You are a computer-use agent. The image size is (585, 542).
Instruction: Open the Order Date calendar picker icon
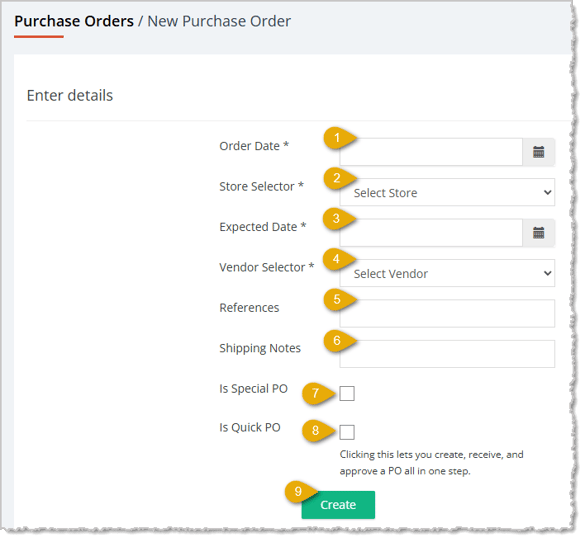pyautogui.click(x=538, y=152)
